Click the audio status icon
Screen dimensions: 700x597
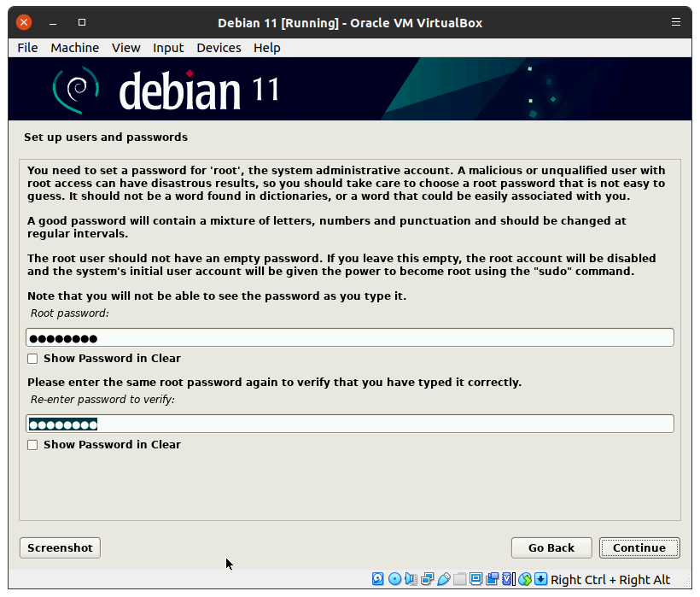(x=411, y=579)
